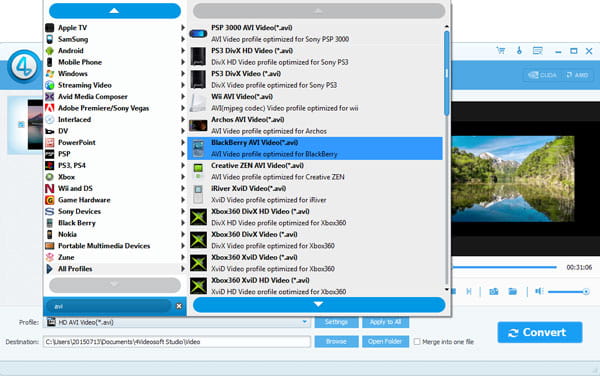Image resolution: width=600 pixels, height=376 pixels.
Task: Toggle AMD acceleration button
Action: 577,75
